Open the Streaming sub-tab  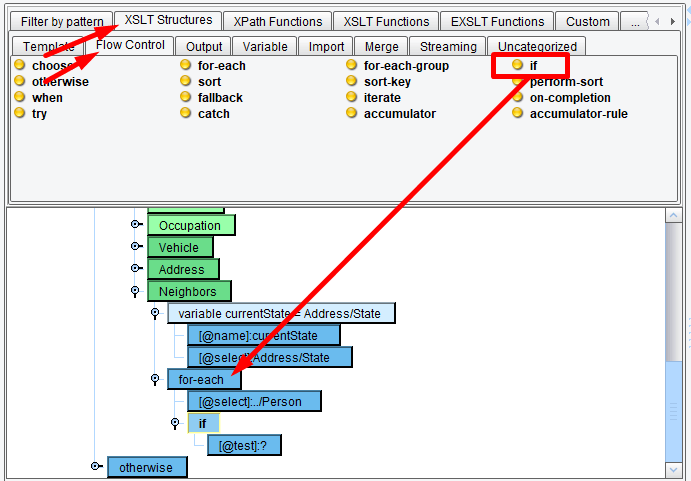(x=448, y=46)
